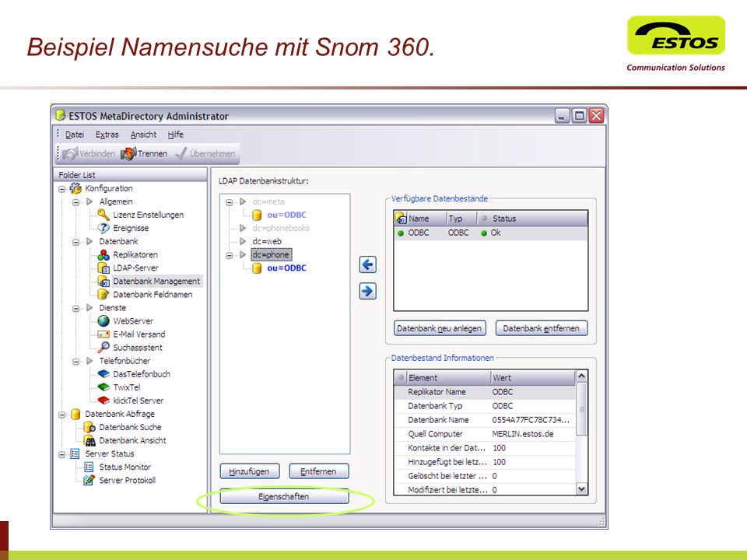The height and width of the screenshot is (560, 747).
Task: Select the Quell Computer row
Action: coord(485,434)
